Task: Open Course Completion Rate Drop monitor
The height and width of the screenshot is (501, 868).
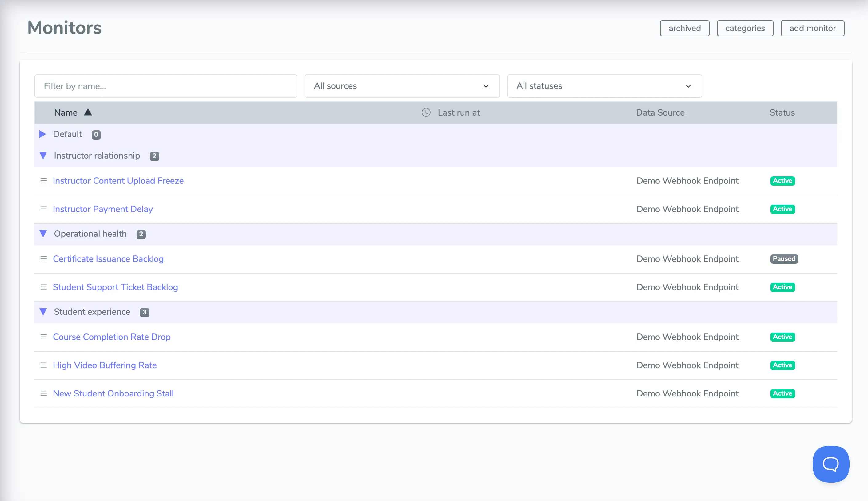Action: click(112, 337)
